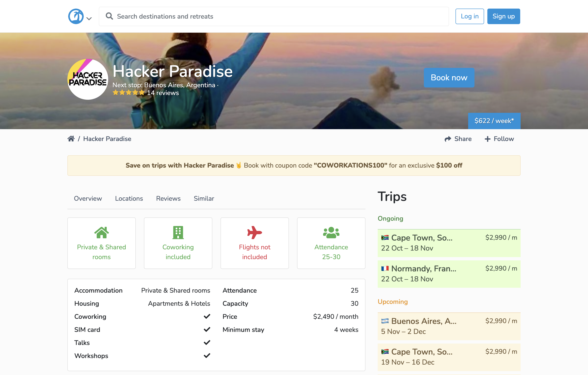Viewport: 588px width, 375px height.
Task: Click the Follow plus icon
Action: (x=487, y=139)
